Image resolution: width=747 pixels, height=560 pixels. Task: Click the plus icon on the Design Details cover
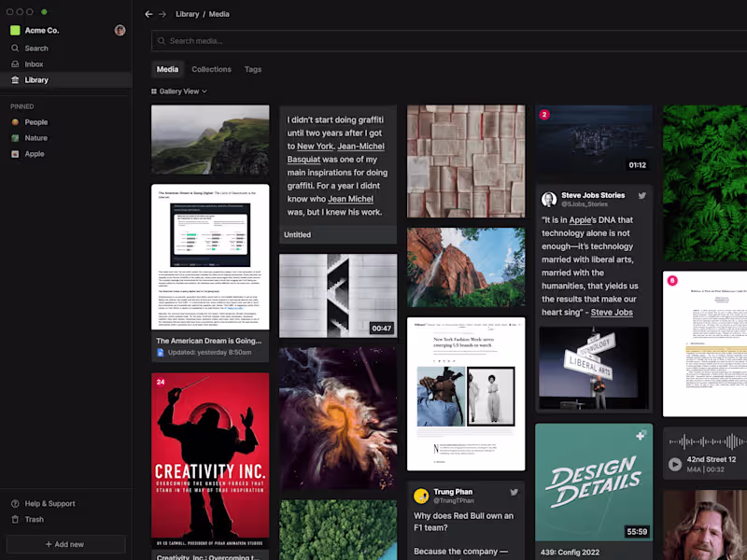pos(641,435)
